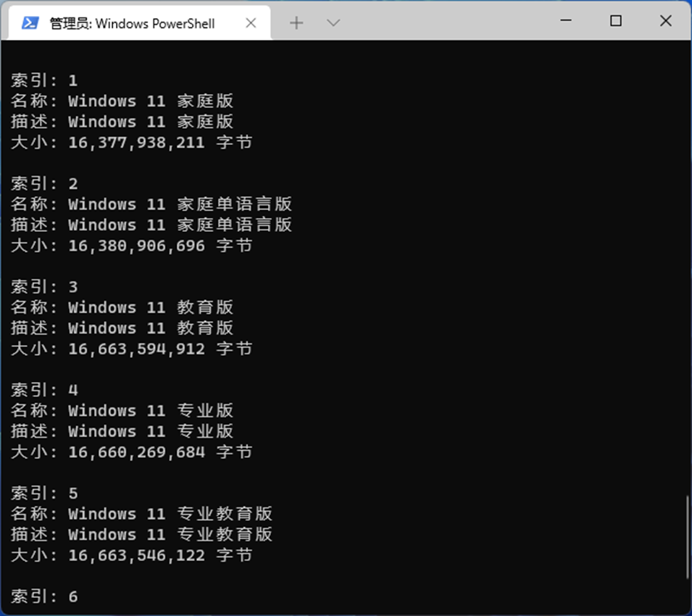This screenshot has height=616, width=692.
Task: Click the text 索引: 3
Action: (x=44, y=287)
